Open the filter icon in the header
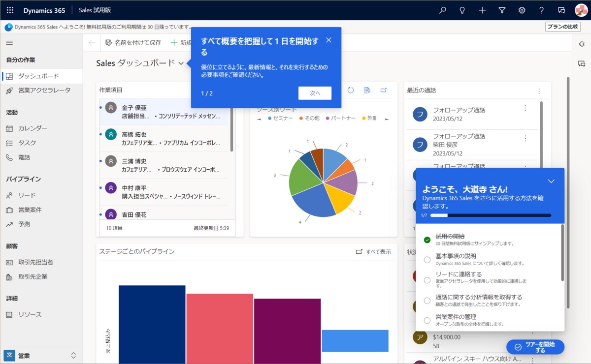Screen dimensions: 591x364 coord(502,10)
